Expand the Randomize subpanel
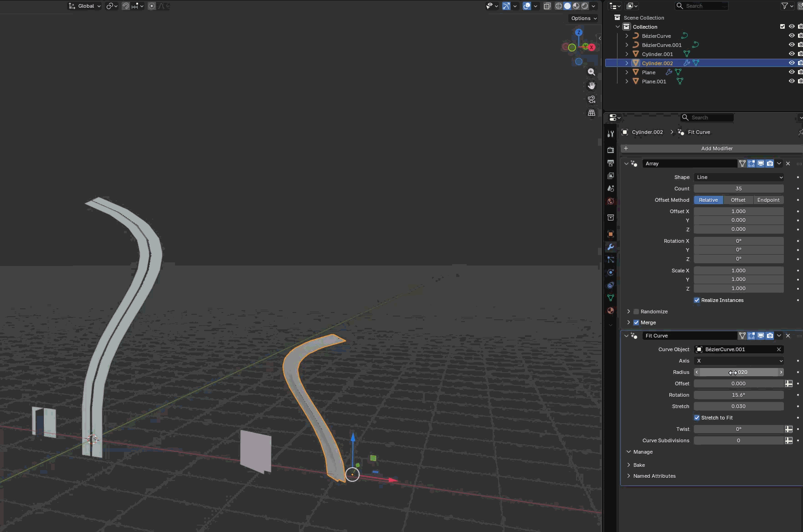Image resolution: width=803 pixels, height=532 pixels. tap(629, 312)
